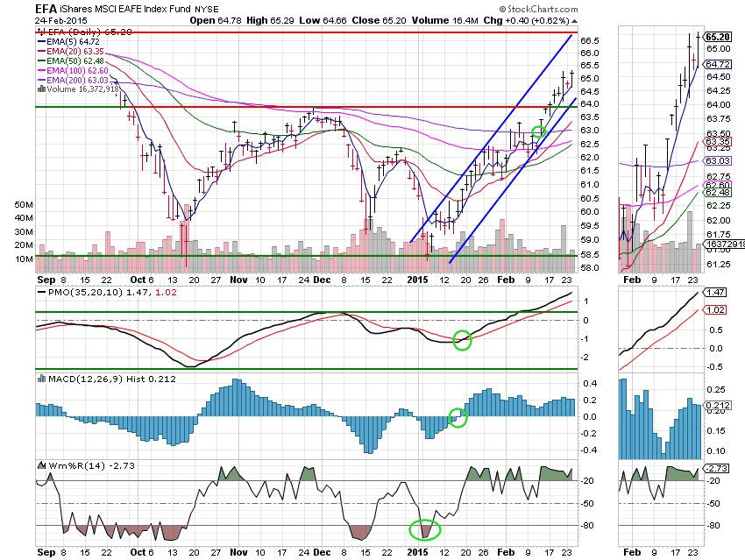
Task: Click the volume bars icon in legend
Action: 41,89
